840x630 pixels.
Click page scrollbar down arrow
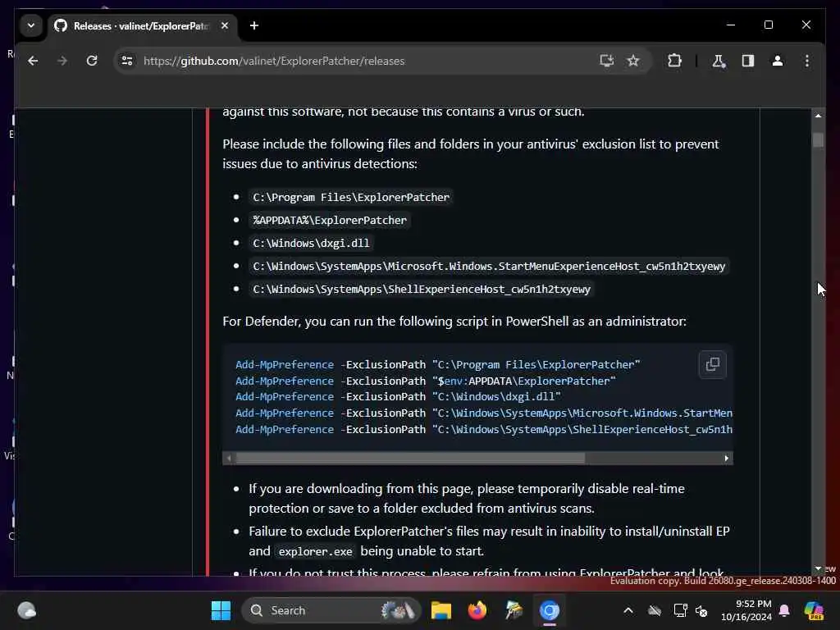(818, 568)
